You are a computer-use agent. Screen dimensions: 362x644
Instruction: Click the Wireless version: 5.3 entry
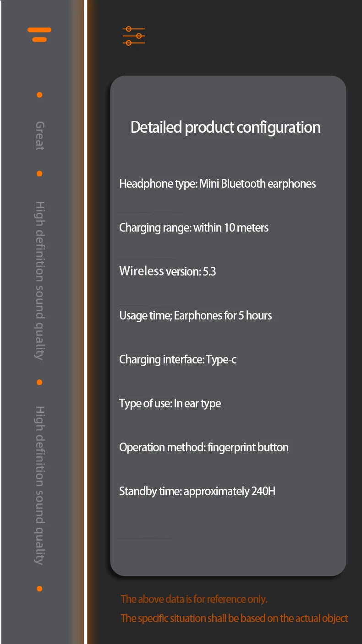click(167, 271)
